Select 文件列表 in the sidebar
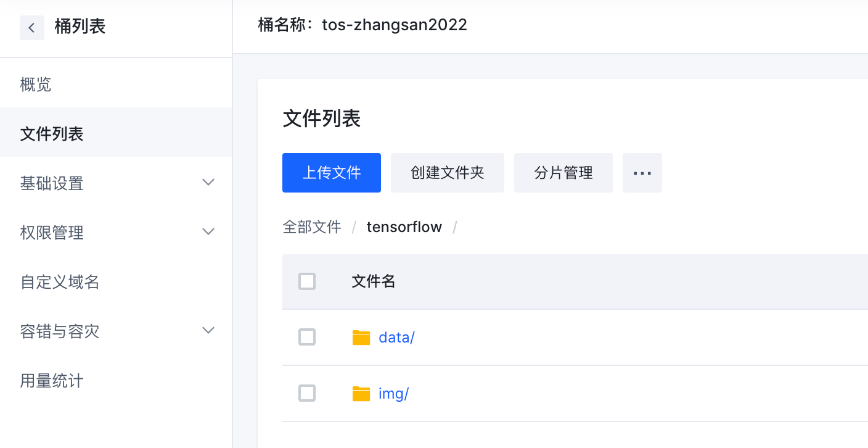This screenshot has height=448, width=868. [x=52, y=134]
